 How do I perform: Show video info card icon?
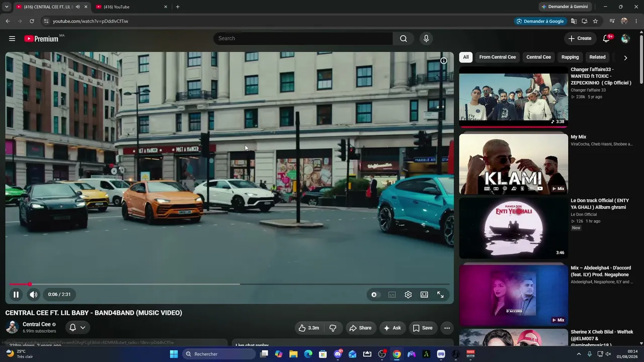443,61
